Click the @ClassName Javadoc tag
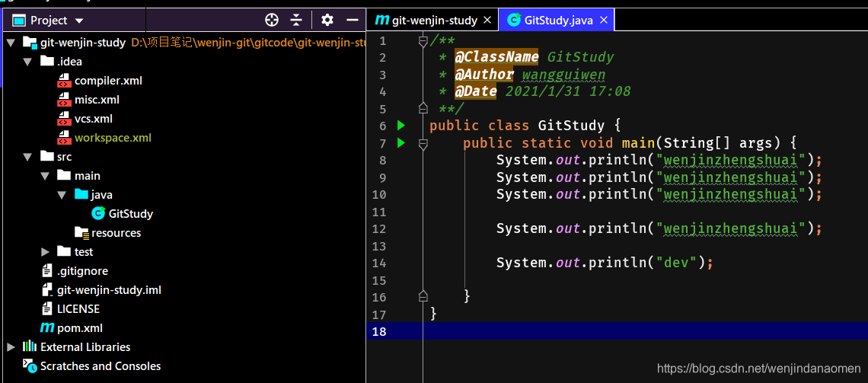Screen dimensions: 868x383 (496, 57)
